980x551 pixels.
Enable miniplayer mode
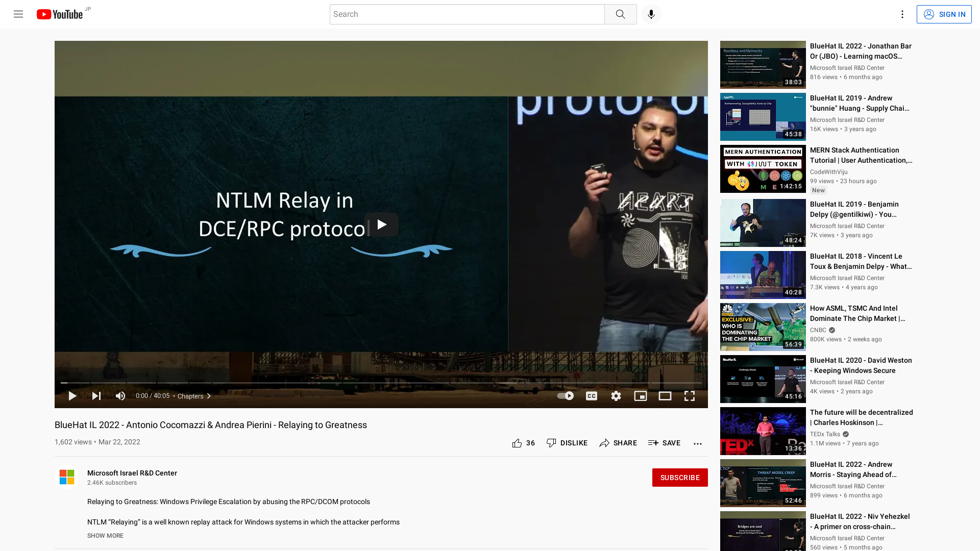coord(640,396)
